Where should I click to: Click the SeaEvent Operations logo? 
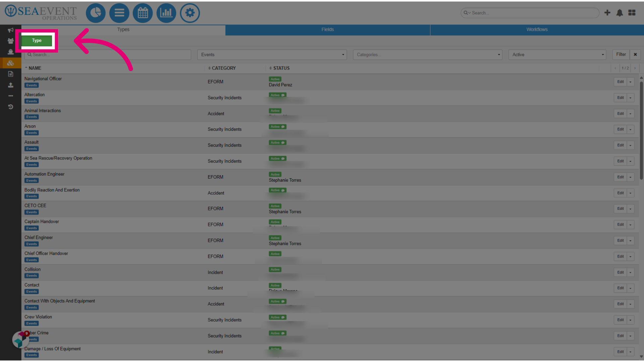(x=41, y=13)
